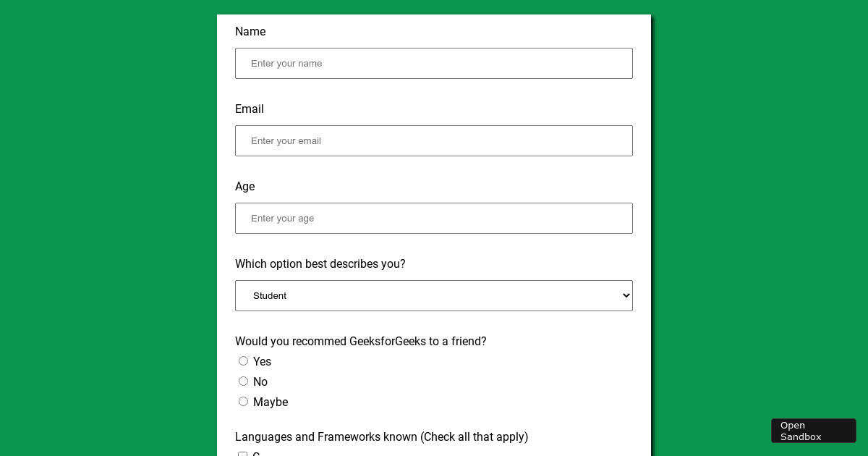Click the 'Maybe' label text
The width and height of the screenshot is (868, 456).
271,402
